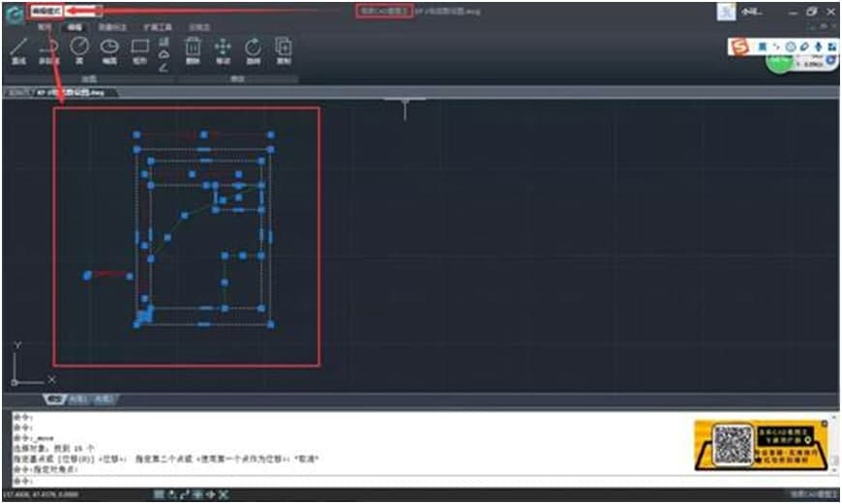Click the Sogou microphone voice input icon

819,46
